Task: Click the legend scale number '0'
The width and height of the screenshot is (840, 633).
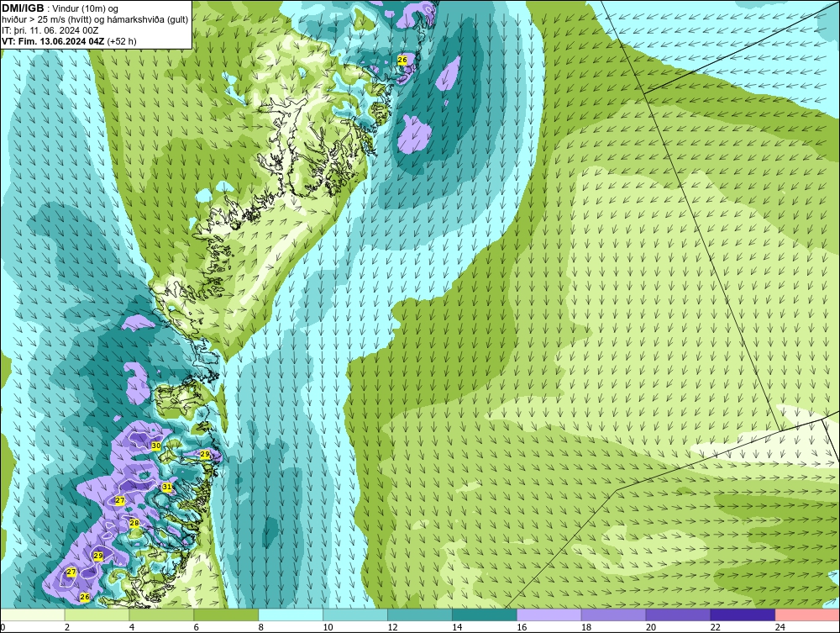Action: 3,627
